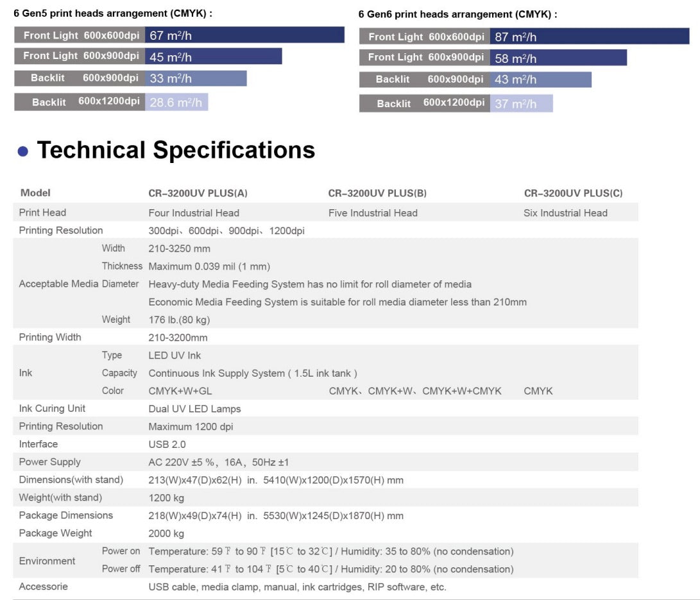Click the 6 Gen6 print heads arrangement title
Viewport: 700px width, 600px height.
click(457, 14)
